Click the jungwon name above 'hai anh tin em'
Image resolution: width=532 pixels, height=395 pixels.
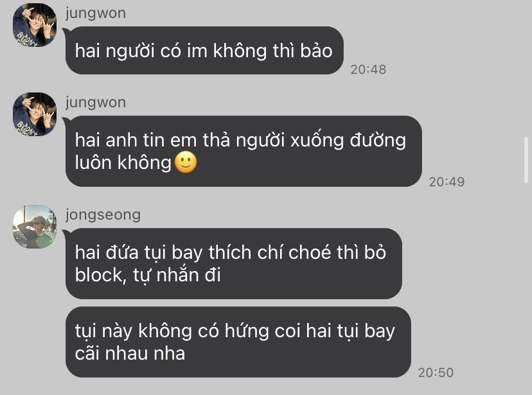(96, 102)
